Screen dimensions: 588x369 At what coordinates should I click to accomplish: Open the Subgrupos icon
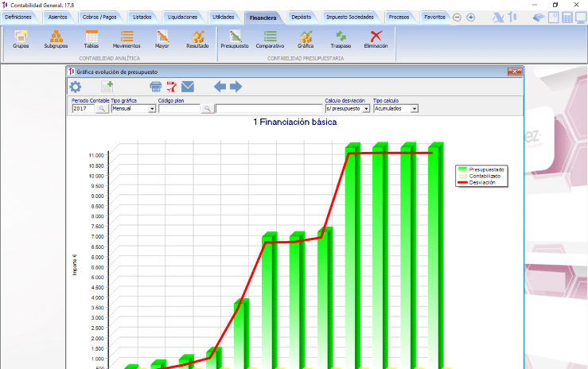click(56, 39)
